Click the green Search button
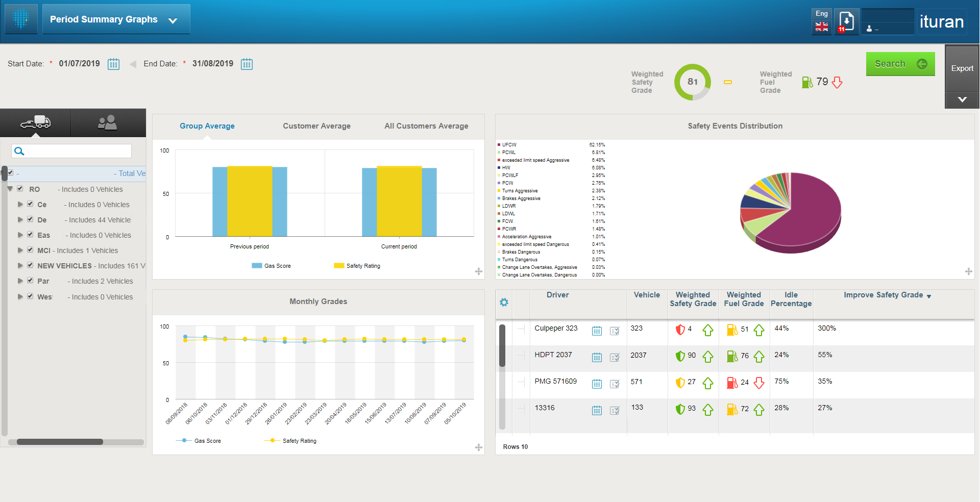 point(900,64)
